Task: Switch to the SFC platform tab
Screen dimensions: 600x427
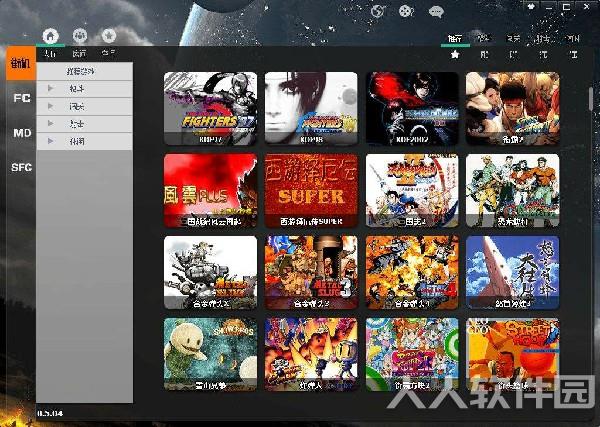Action: coord(22,167)
